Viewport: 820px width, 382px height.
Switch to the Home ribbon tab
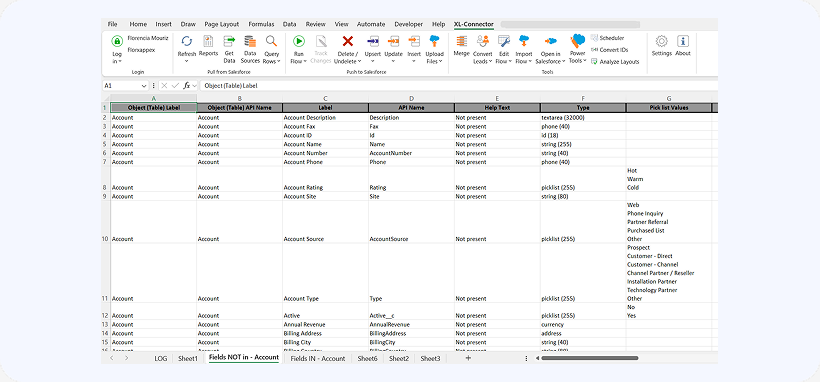(138, 24)
